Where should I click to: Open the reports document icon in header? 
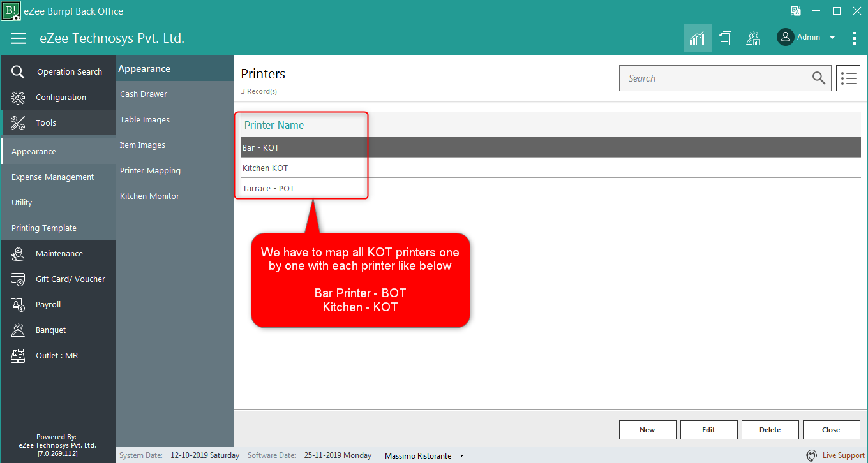click(725, 38)
